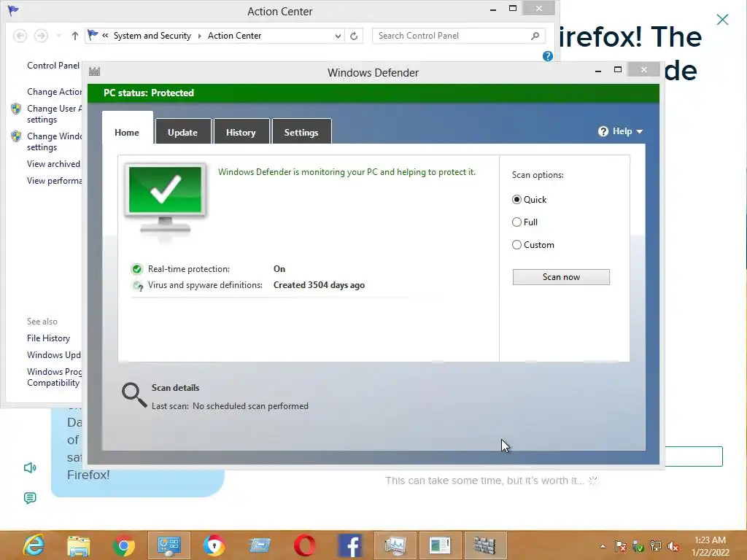Image resolution: width=747 pixels, height=560 pixels.
Task: Open View performance information link
Action: tap(54, 181)
